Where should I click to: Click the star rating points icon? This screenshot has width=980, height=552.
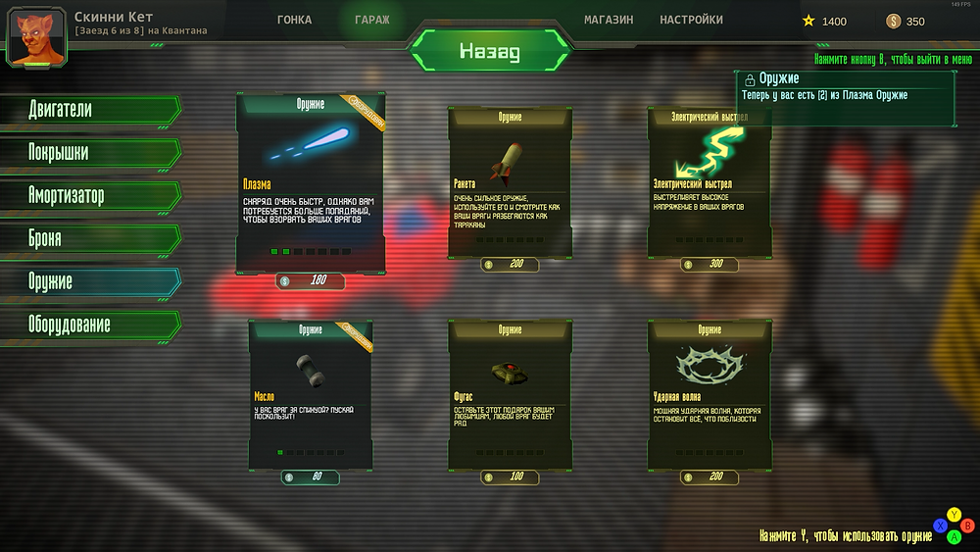tap(808, 21)
